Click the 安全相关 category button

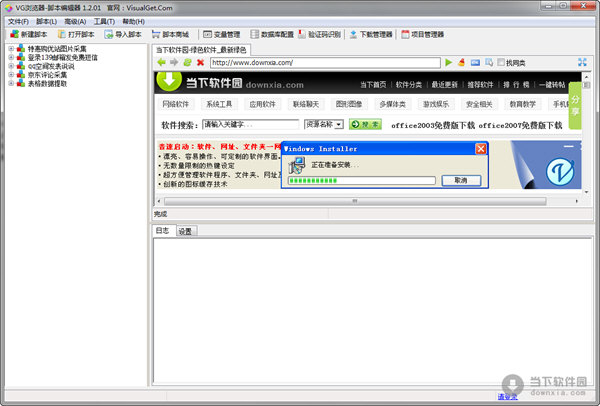[x=479, y=104]
